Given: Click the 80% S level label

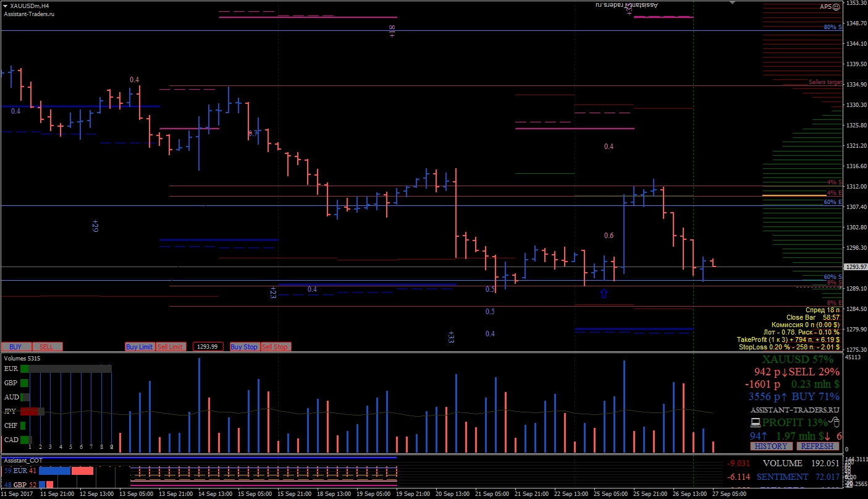Looking at the screenshot, I should coord(832,27).
